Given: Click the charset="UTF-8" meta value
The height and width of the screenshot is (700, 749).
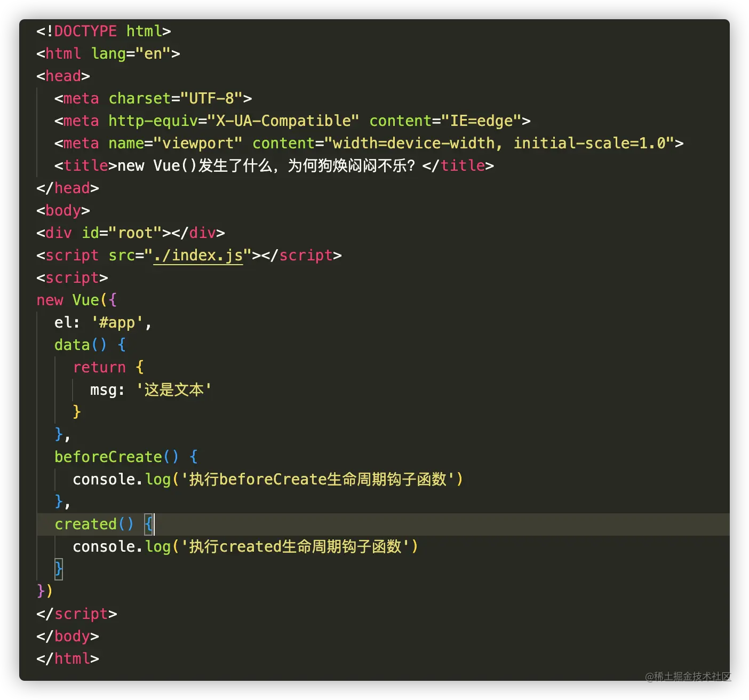Looking at the screenshot, I should click(x=176, y=99).
